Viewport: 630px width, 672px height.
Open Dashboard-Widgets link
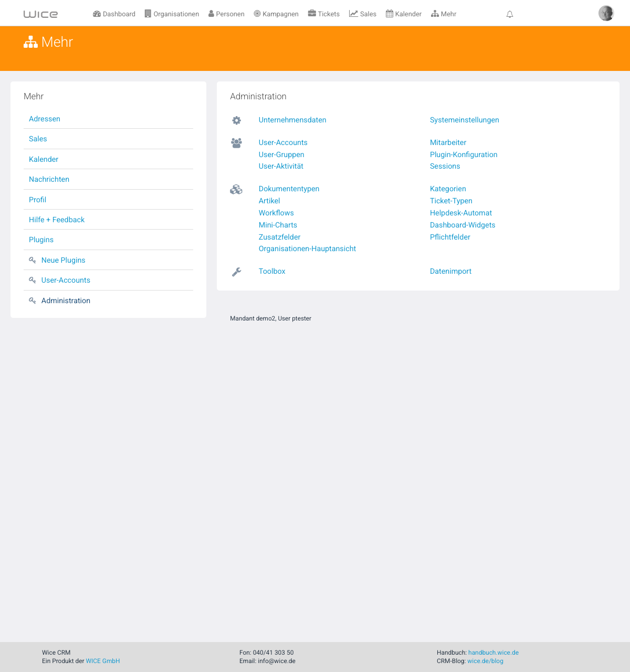pos(463,225)
